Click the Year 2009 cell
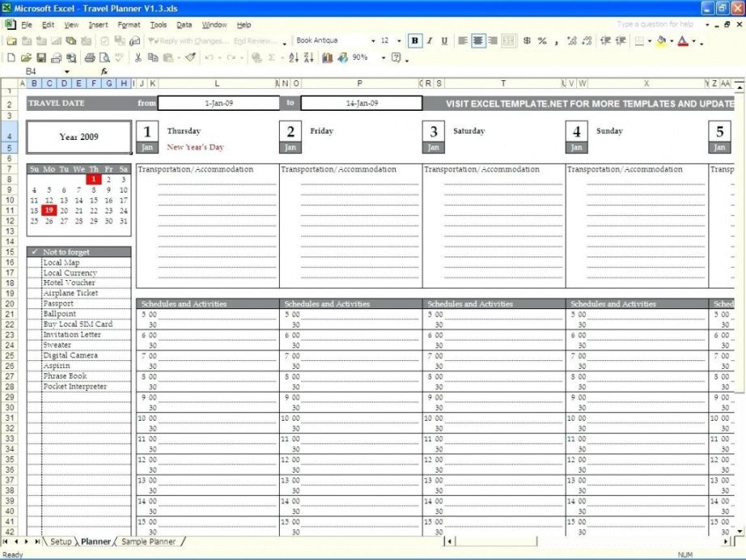This screenshot has width=746, height=560. coord(79,137)
